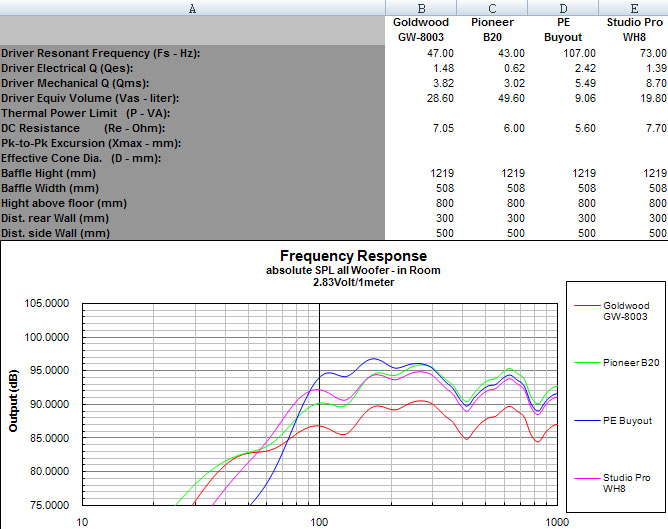Click the PE Buyout Qes value 2.42

[x=585, y=68]
